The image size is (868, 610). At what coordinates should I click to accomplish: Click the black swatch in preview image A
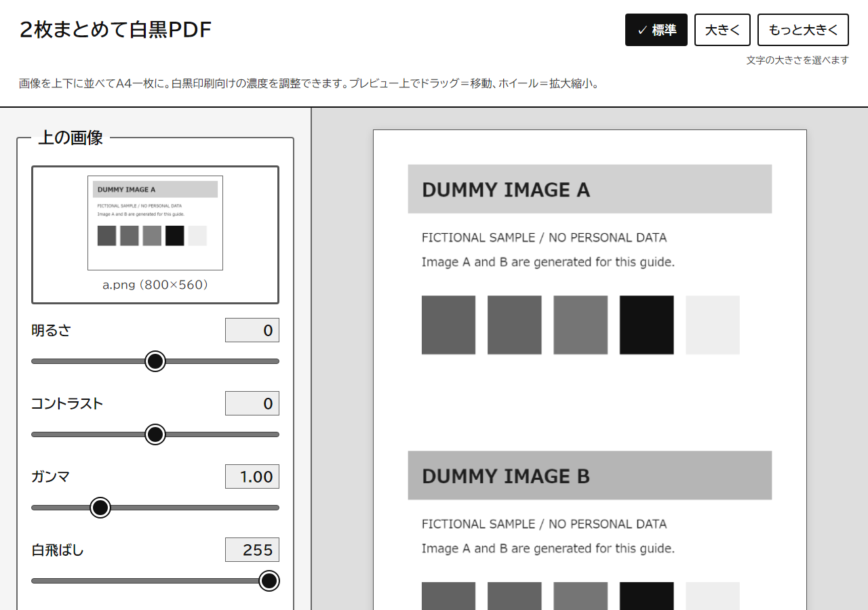pyautogui.click(x=646, y=325)
